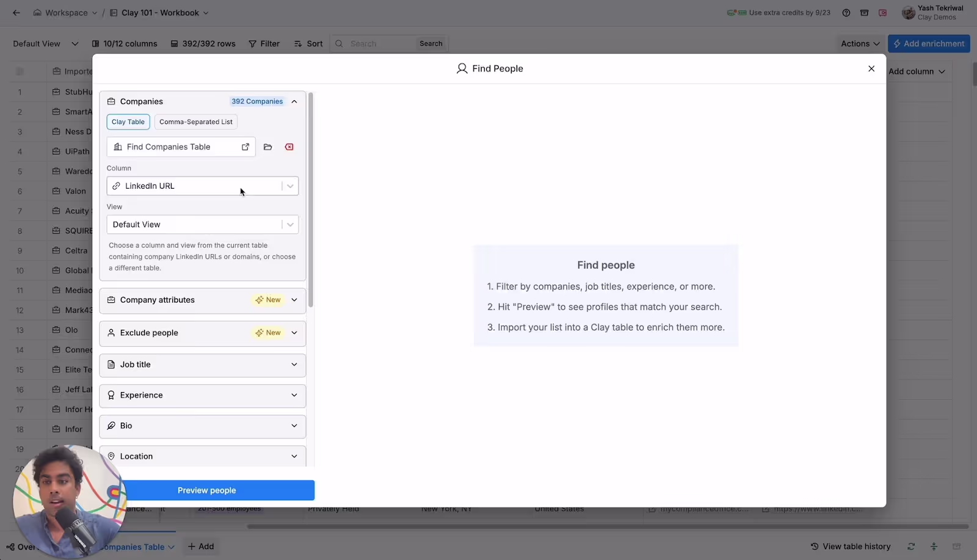Open the inbox icon beside help
Viewport: 977px width, 560px height.
[865, 13]
